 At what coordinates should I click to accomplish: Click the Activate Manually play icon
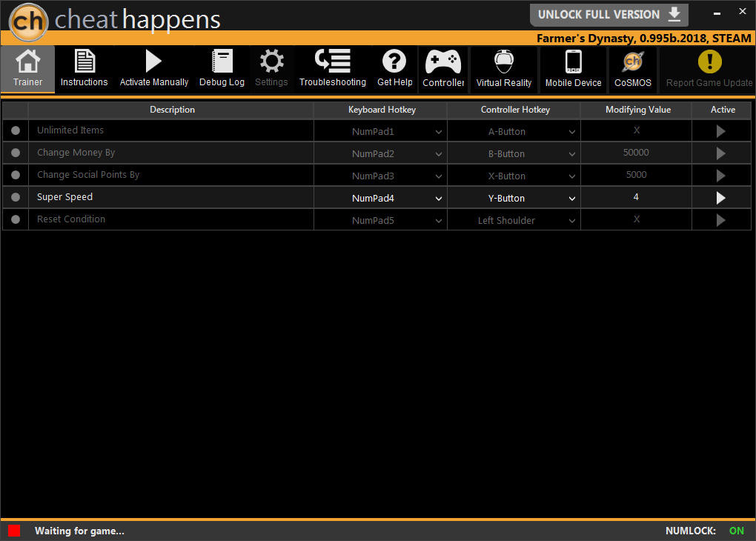click(153, 62)
